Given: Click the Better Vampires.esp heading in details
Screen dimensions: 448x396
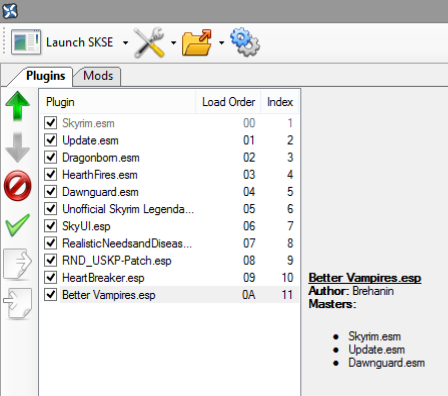Looking at the screenshot, I should pyautogui.click(x=365, y=278).
